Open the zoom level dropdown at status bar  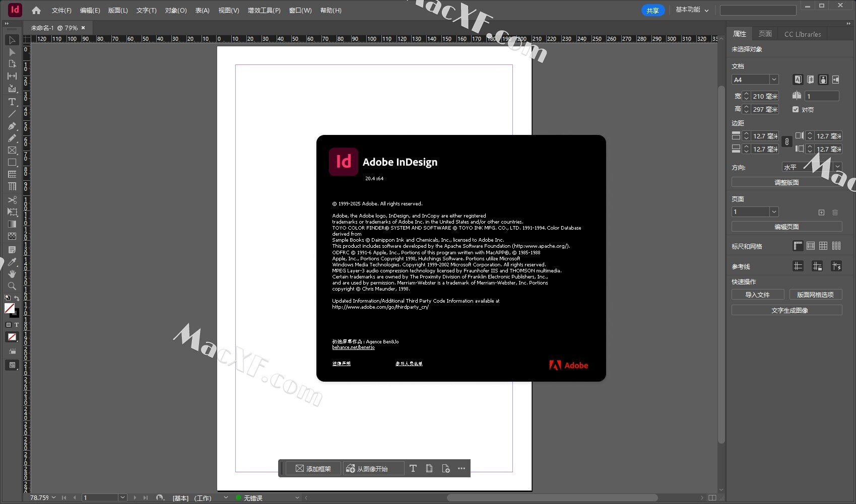point(53,497)
